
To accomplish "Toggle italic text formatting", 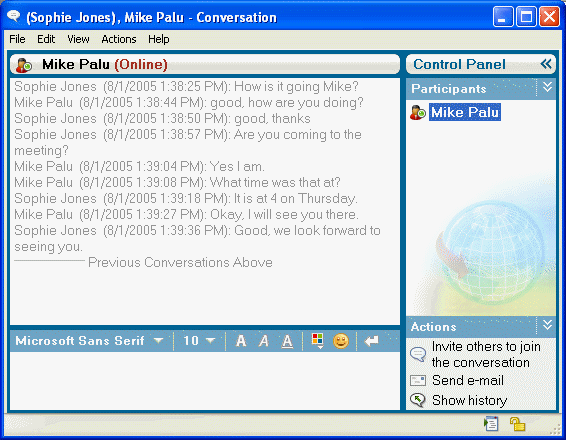I will tap(264, 341).
